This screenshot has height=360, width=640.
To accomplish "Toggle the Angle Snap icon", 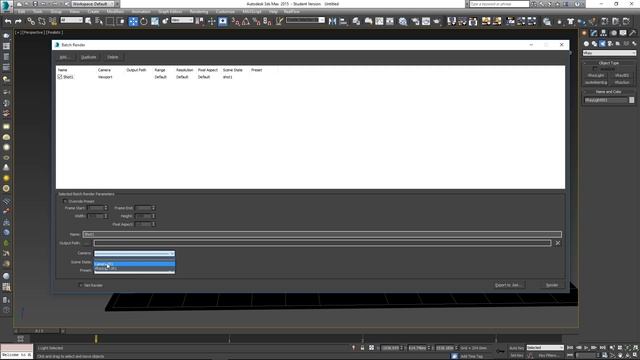I will [246, 21].
